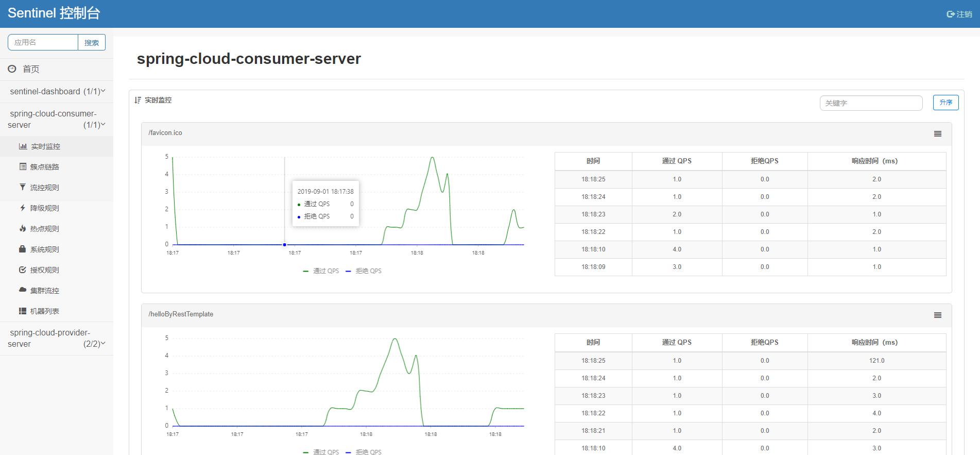Click the spring-cloud-consumer-server page title
The height and width of the screenshot is (455, 980).
click(249, 59)
